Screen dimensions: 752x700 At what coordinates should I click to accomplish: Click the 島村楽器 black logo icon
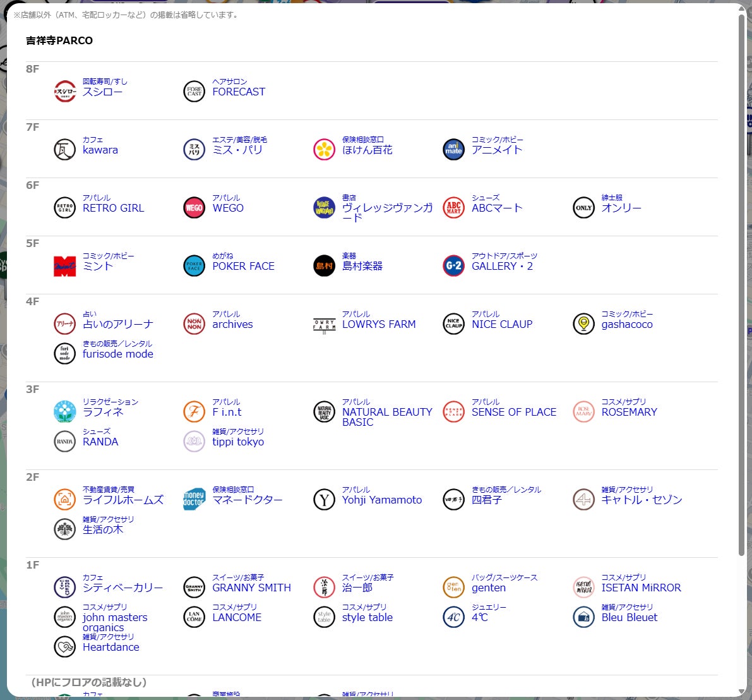[x=324, y=265]
